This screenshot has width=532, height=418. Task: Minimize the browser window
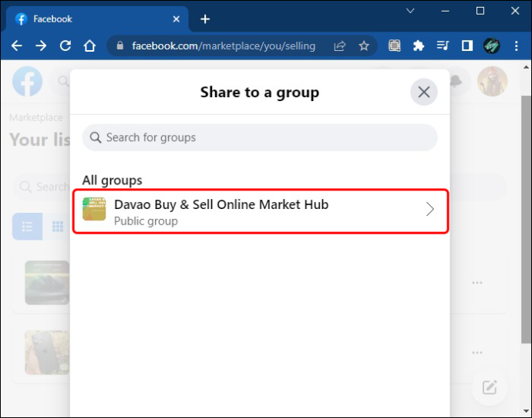[445, 11]
